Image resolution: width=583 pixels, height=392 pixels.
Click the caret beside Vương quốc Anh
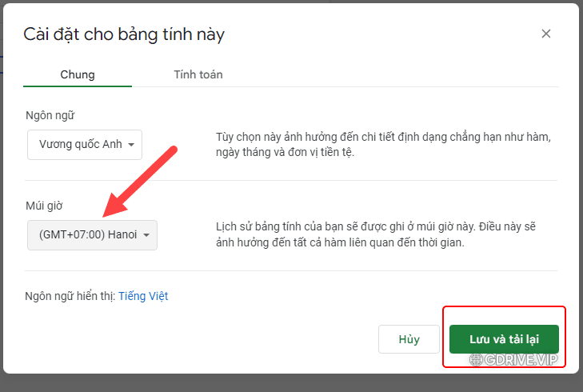click(131, 145)
